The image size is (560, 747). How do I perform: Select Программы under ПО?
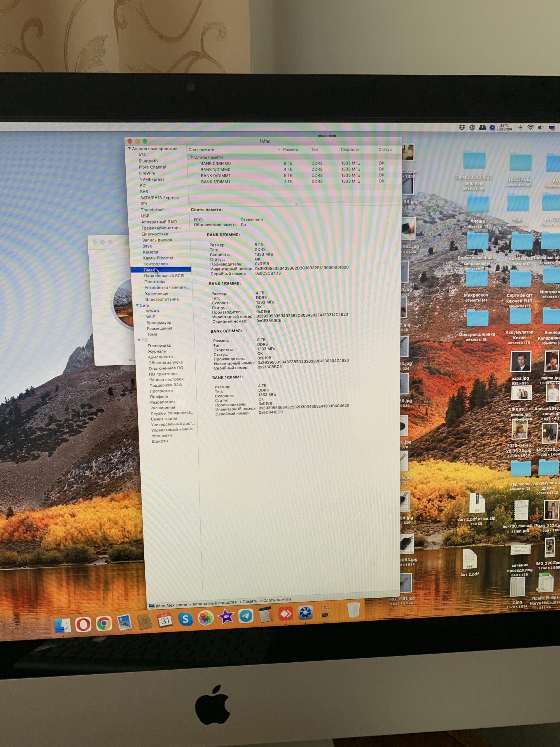[x=161, y=391]
